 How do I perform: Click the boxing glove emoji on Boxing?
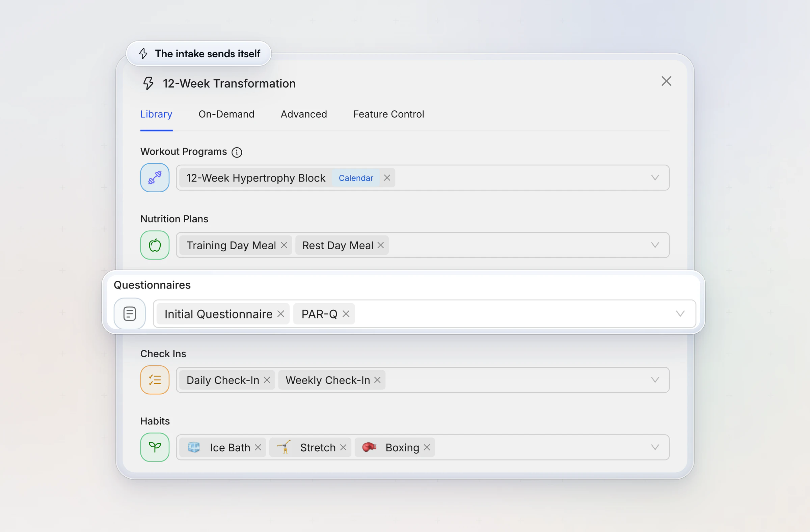369,447
